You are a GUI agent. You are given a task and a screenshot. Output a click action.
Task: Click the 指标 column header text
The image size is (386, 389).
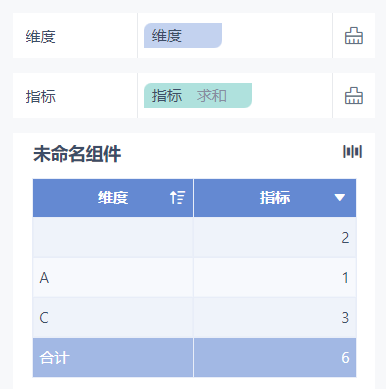click(x=275, y=198)
